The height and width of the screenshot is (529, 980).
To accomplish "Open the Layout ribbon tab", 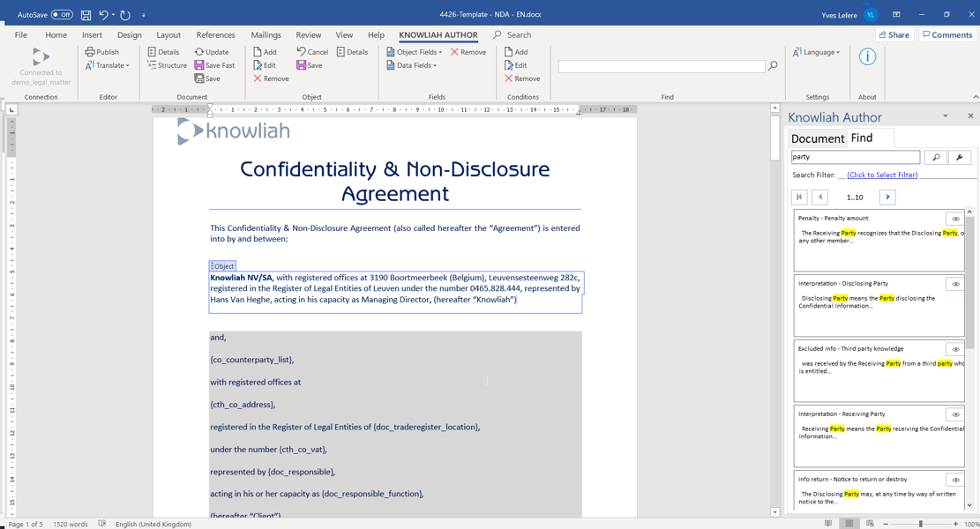I will (168, 35).
